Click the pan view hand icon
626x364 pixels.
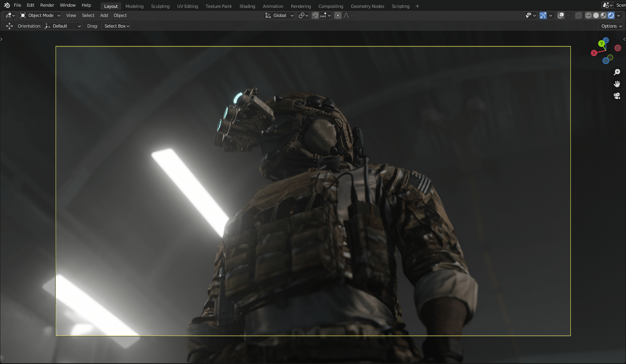617,84
